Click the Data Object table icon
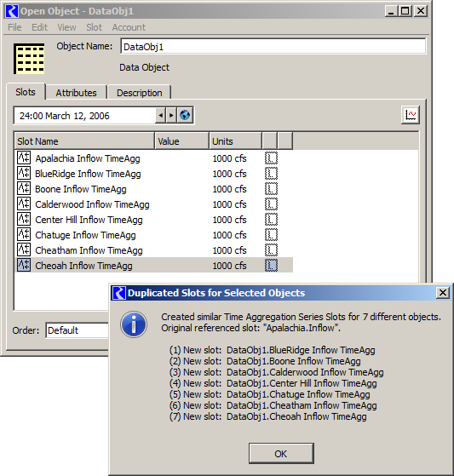 pos(29,59)
